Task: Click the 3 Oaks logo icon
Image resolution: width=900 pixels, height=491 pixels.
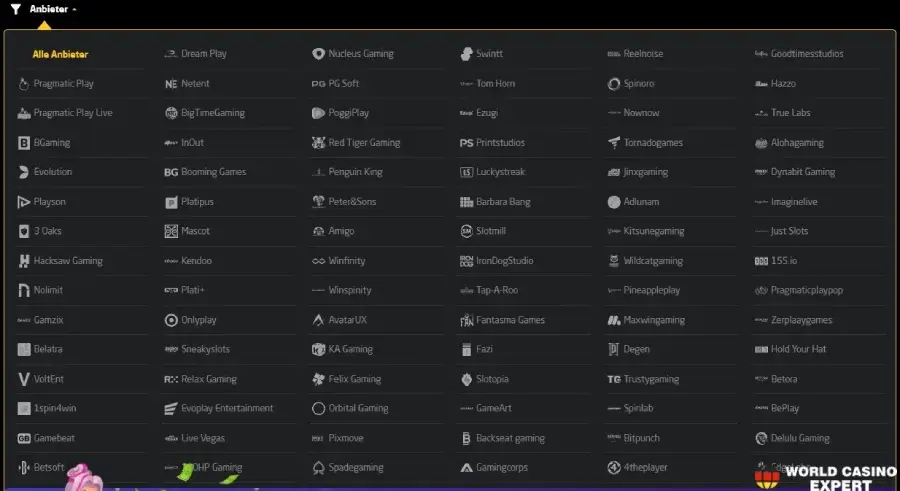Action: click(x=24, y=231)
